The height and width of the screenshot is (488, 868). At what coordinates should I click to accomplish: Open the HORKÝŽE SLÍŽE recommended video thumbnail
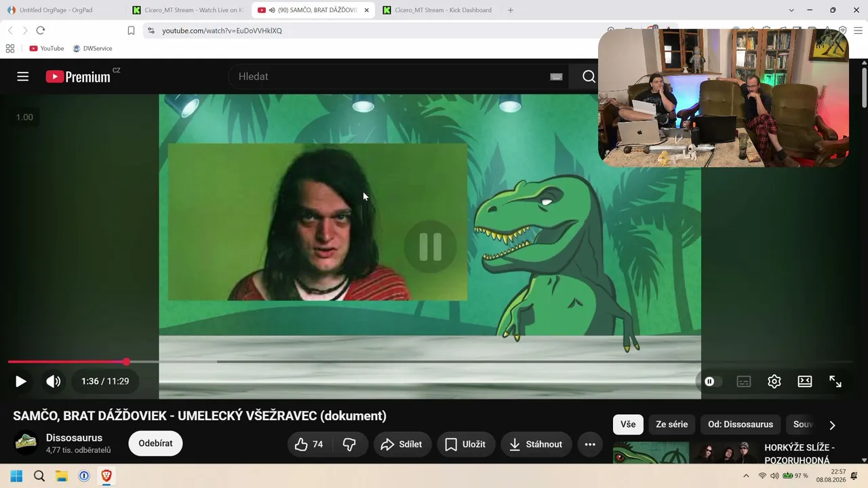(685, 453)
